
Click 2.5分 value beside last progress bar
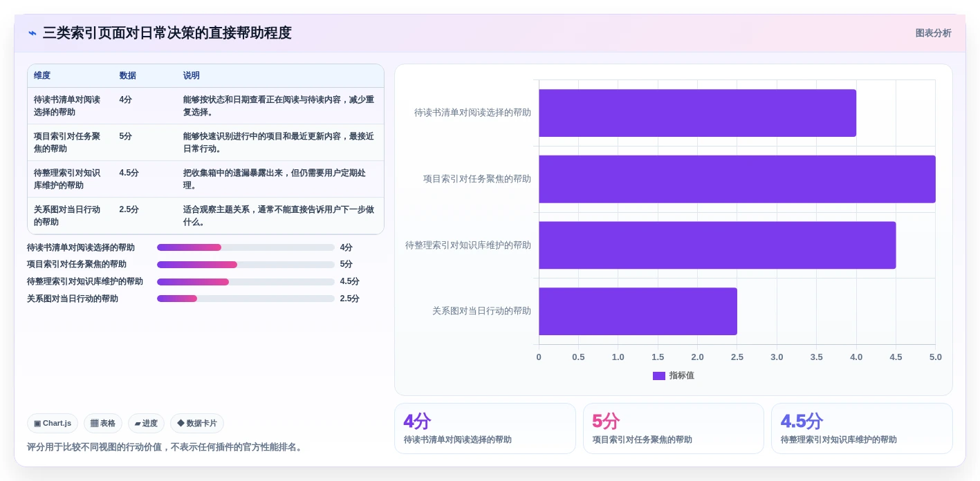coord(350,299)
